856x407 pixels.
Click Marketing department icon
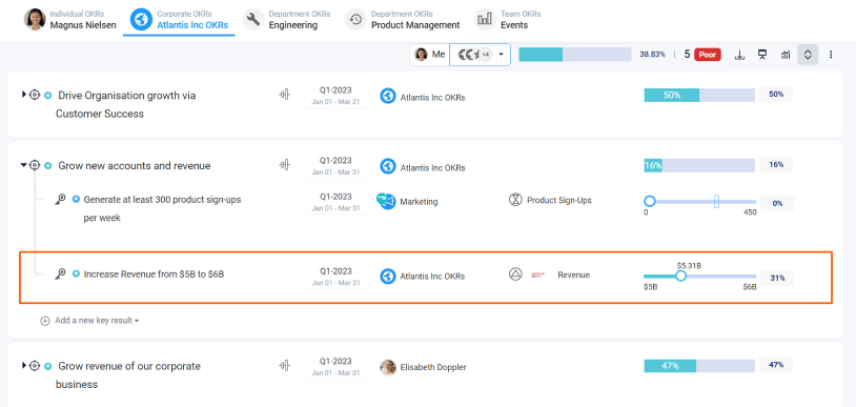click(387, 201)
